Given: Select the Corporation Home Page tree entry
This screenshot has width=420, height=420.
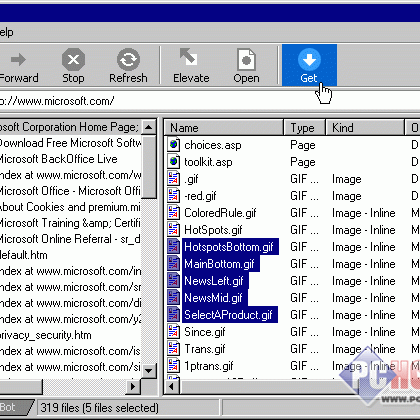Looking at the screenshot, I should coord(70,127).
